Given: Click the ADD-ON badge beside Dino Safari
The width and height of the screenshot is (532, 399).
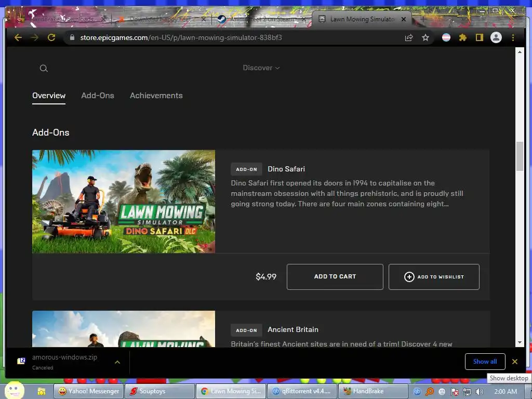Looking at the screenshot, I should coord(246,169).
